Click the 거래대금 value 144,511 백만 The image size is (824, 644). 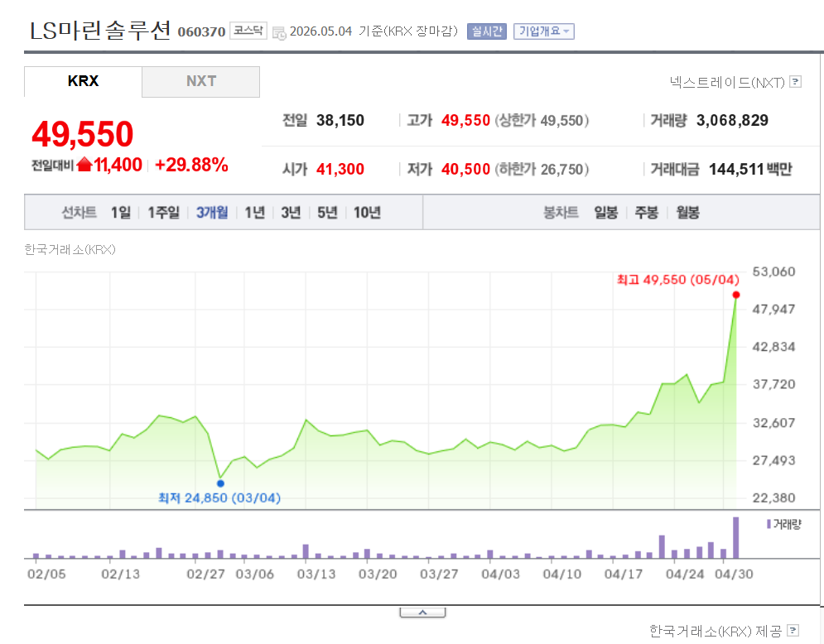coord(750,169)
